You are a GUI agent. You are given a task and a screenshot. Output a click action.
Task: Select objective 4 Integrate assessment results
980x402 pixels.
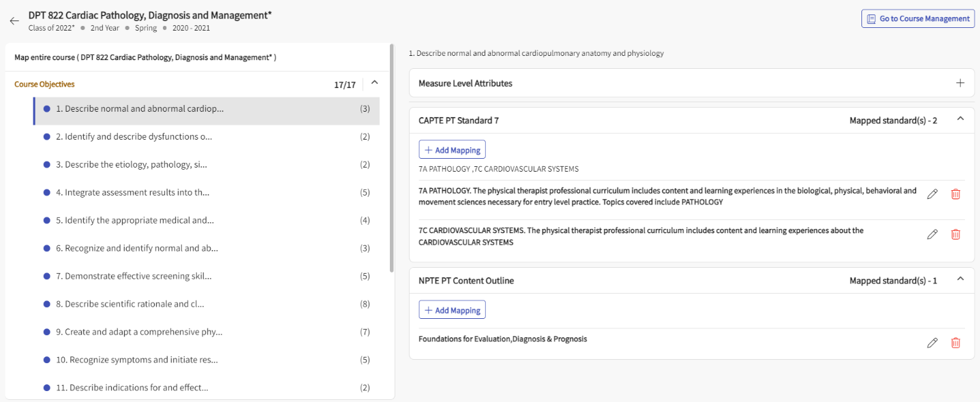coord(132,193)
